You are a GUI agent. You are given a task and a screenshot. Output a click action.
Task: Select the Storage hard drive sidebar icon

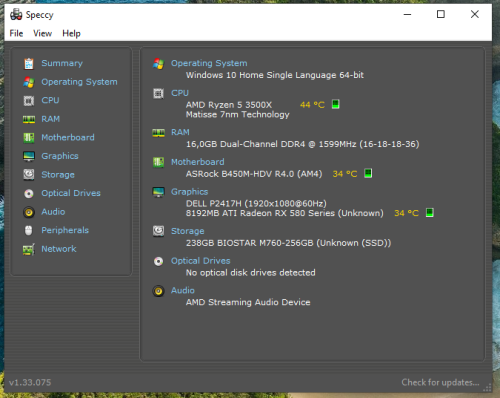click(29, 174)
